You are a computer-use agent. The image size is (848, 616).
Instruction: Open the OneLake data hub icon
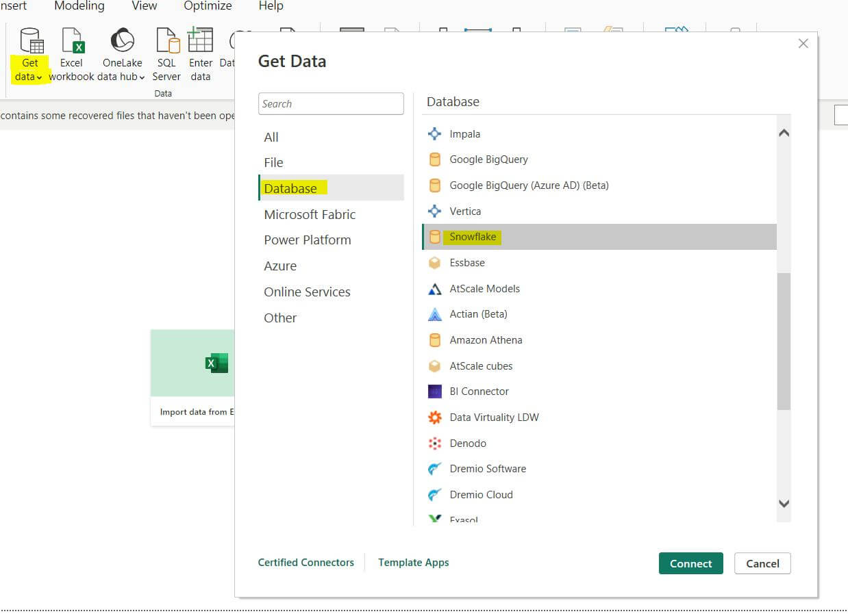[122, 40]
